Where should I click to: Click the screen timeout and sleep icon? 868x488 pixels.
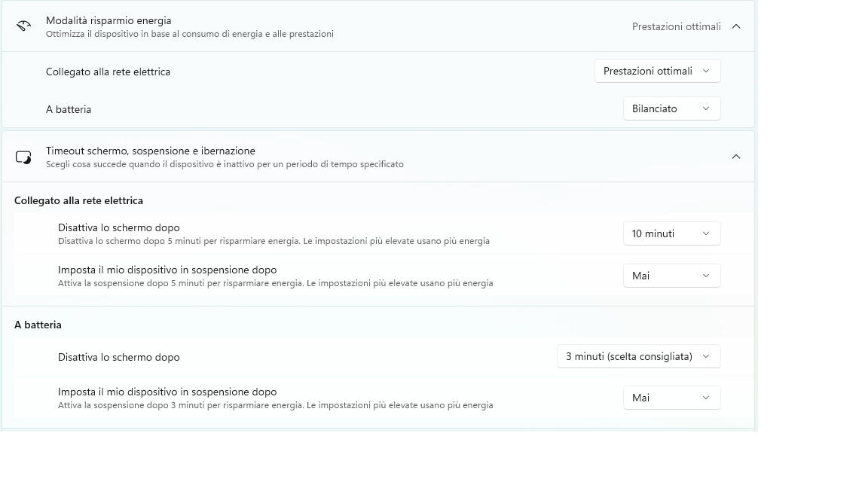pyautogui.click(x=23, y=157)
